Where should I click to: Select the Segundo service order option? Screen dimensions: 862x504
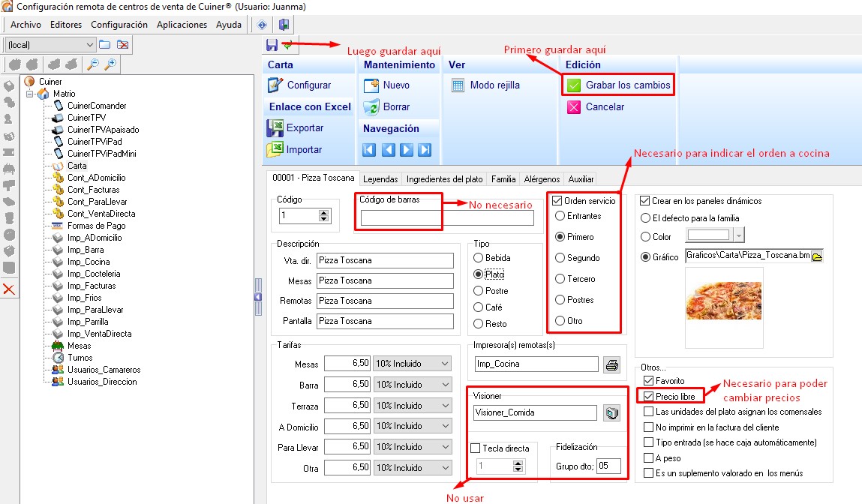[x=560, y=258]
